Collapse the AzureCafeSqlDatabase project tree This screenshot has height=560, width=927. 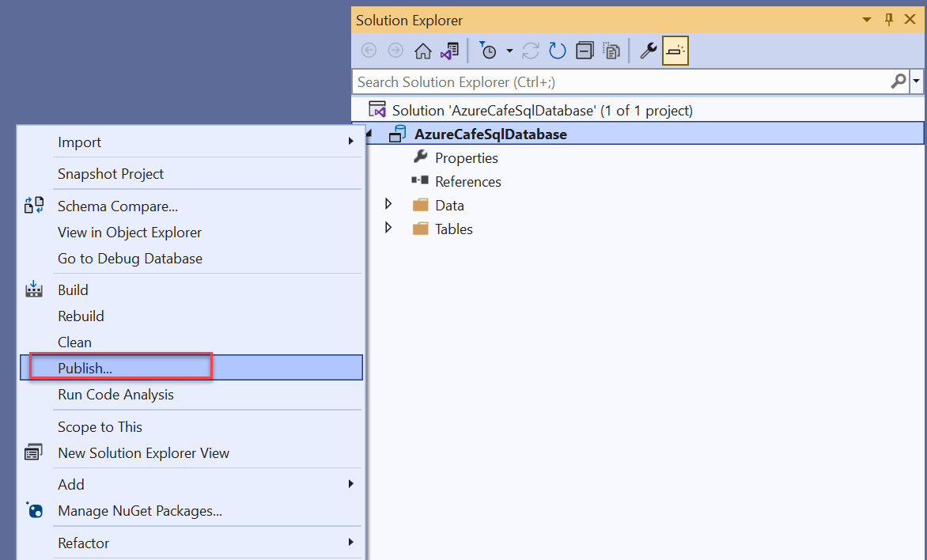(369, 134)
